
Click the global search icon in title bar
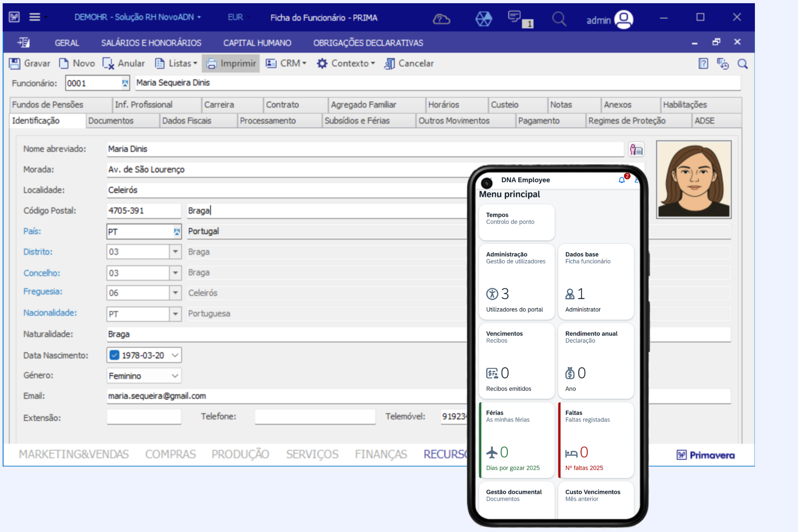[x=559, y=18]
